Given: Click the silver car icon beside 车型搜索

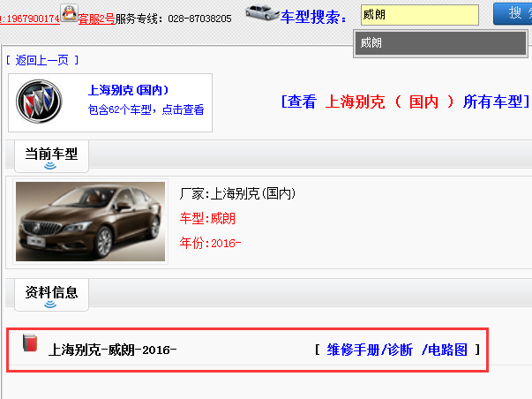Looking at the screenshot, I should click(262, 12).
